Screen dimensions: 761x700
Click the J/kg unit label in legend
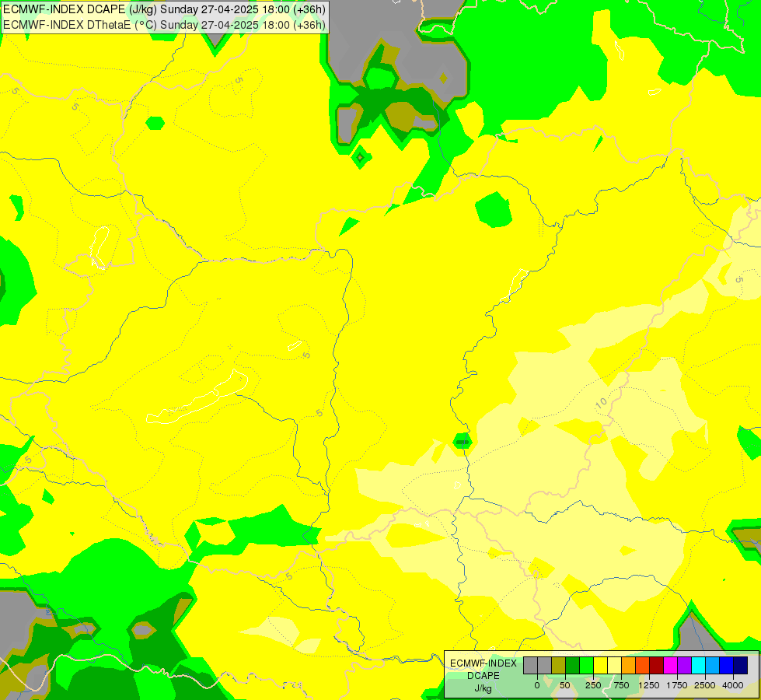(483, 688)
